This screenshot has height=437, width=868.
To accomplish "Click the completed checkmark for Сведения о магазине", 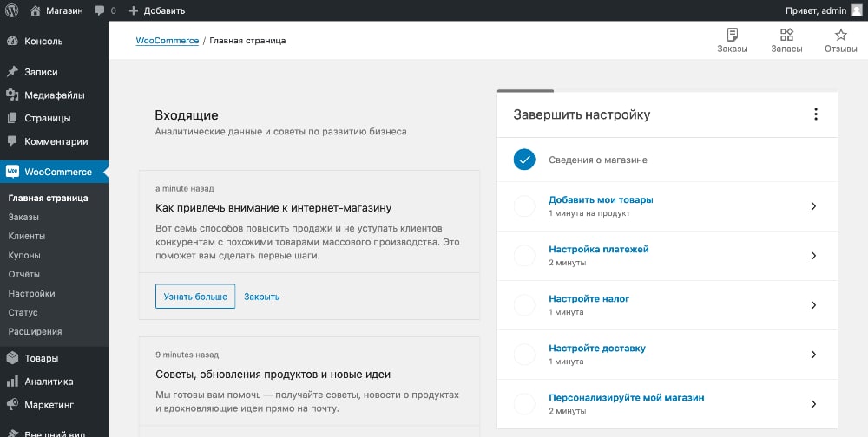I will pyautogui.click(x=524, y=160).
